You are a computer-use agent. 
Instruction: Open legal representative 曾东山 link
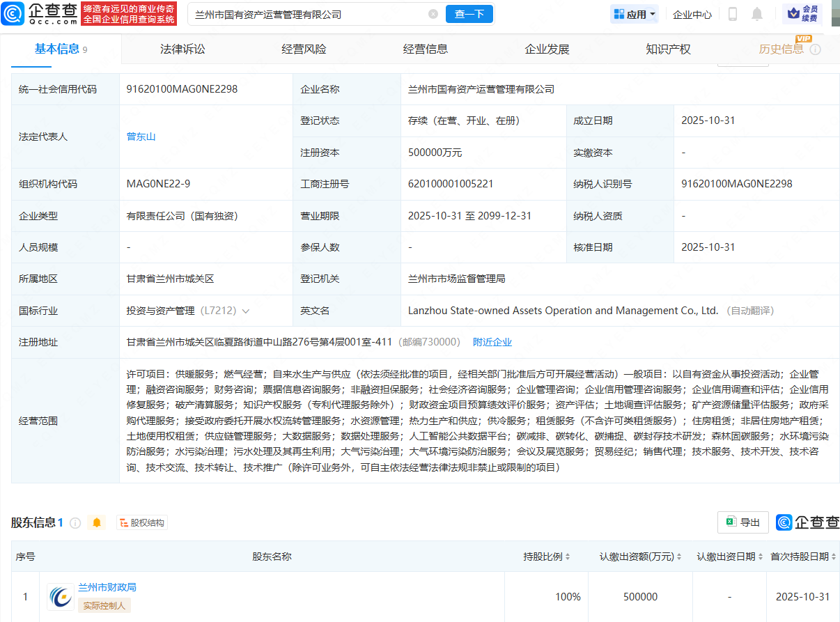point(141,137)
